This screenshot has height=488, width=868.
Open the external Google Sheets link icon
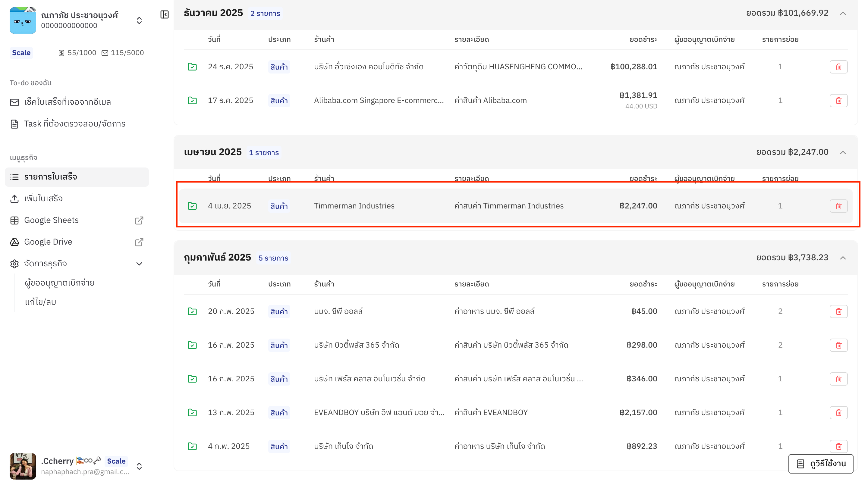coord(139,220)
